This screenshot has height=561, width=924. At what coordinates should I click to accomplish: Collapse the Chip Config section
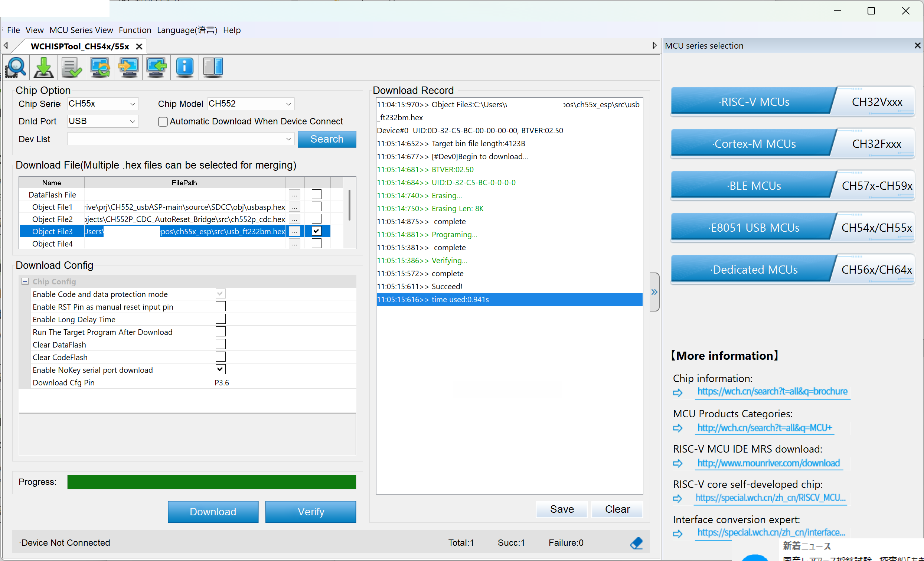pyautogui.click(x=25, y=281)
